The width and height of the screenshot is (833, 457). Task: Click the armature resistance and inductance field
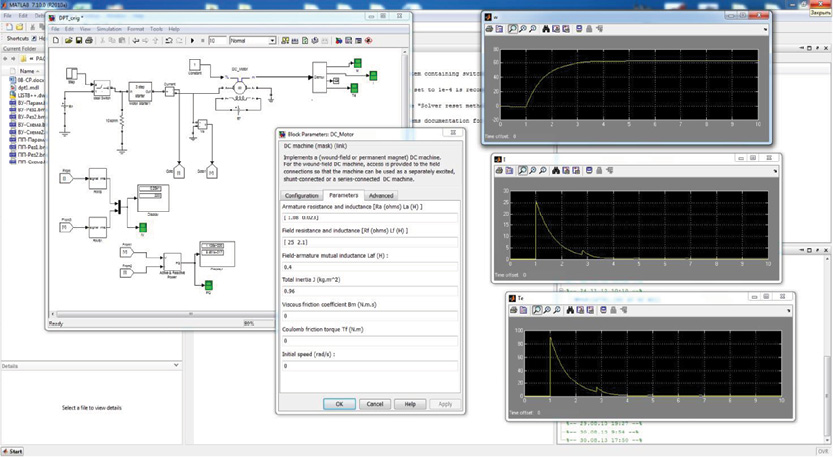coord(370,217)
